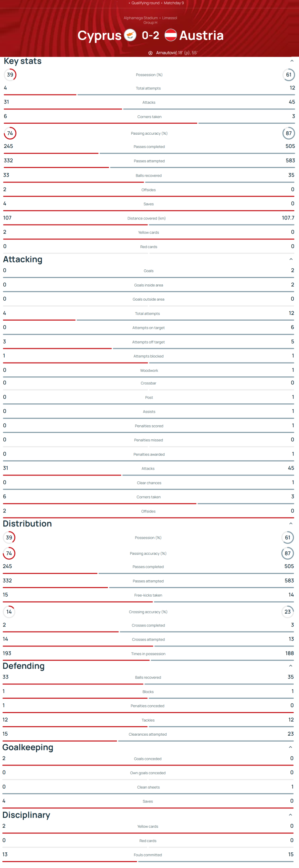Collapse the Disciplinary section chevron
Image resolution: width=299 pixels, height=868 pixels.
coord(290,815)
